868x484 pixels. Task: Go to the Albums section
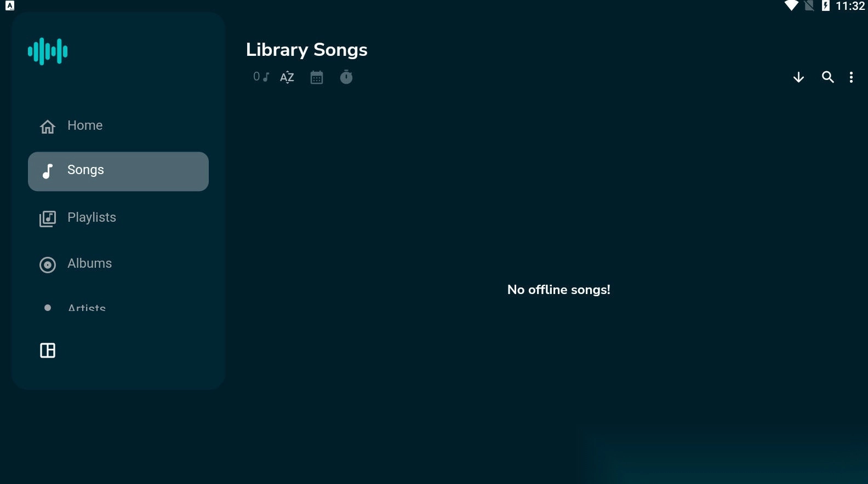[118, 264]
